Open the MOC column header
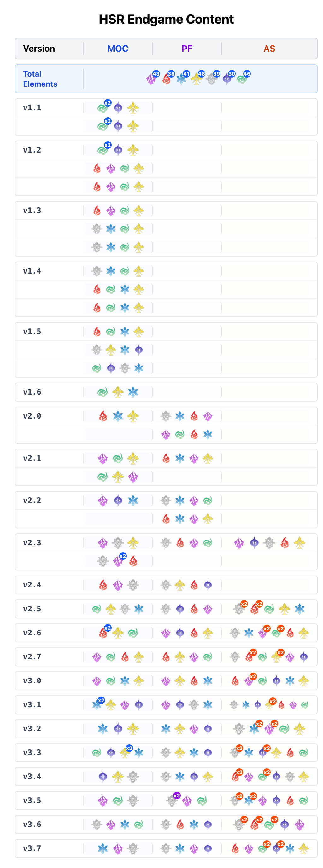This screenshot has width=323, height=868. pyautogui.click(x=118, y=49)
